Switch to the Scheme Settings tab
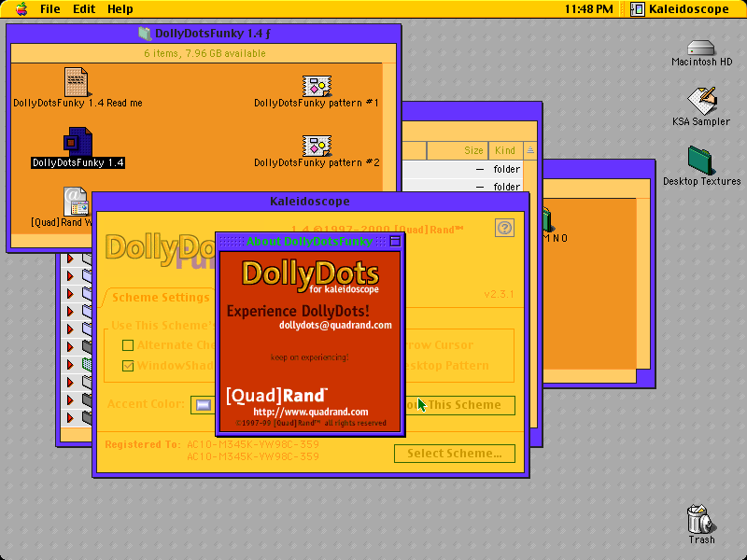This screenshot has height=560, width=747. point(161,298)
